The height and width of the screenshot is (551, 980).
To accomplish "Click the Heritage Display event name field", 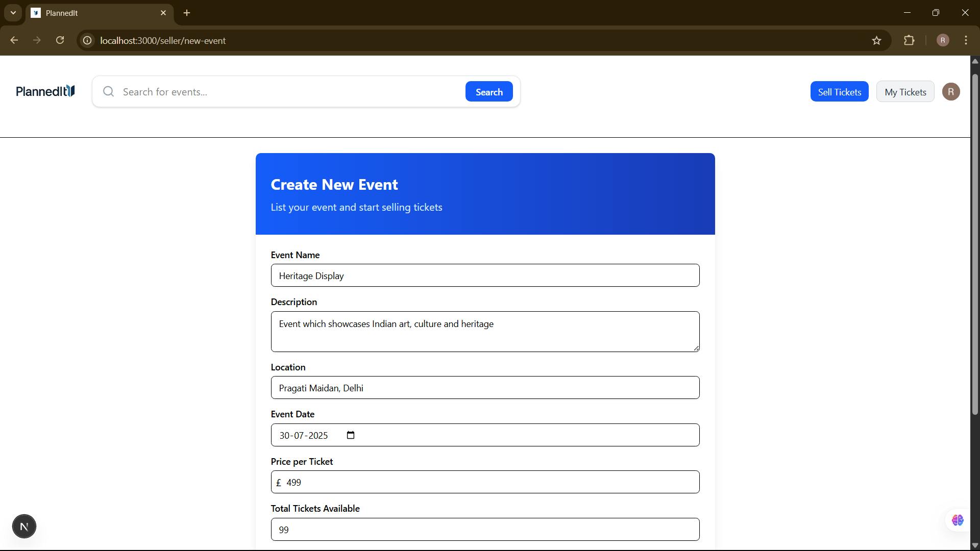I will (x=484, y=275).
